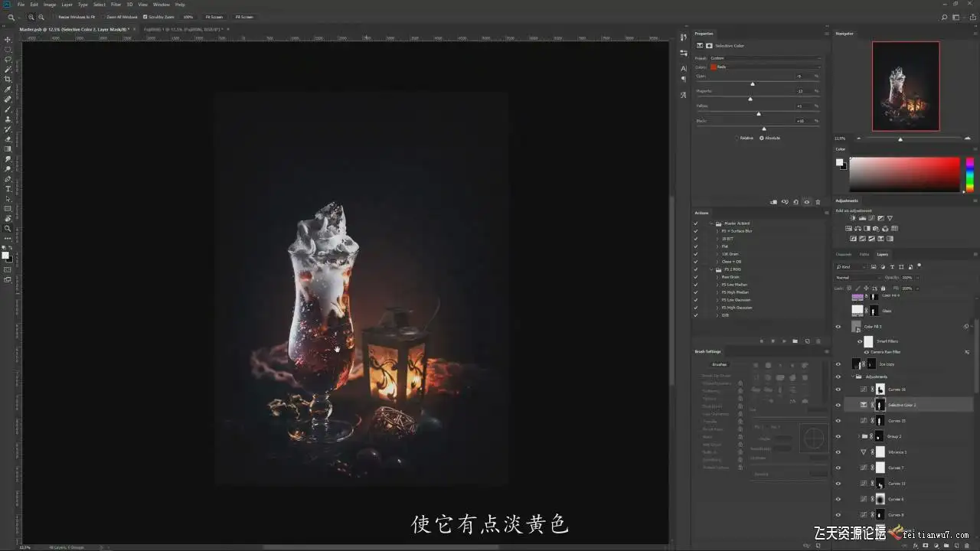Hide the Curves 7 layer
This screenshot has height=551, width=980.
click(838, 468)
